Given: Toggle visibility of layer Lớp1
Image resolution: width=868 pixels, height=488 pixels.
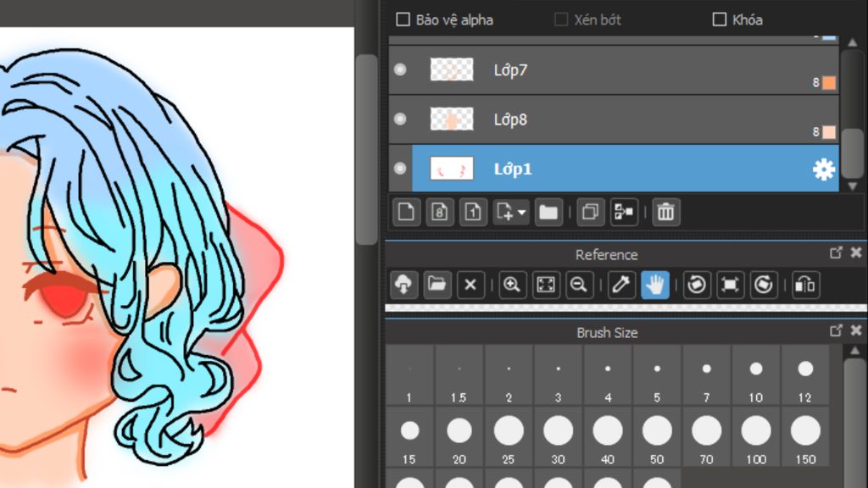Looking at the screenshot, I should click(x=400, y=169).
